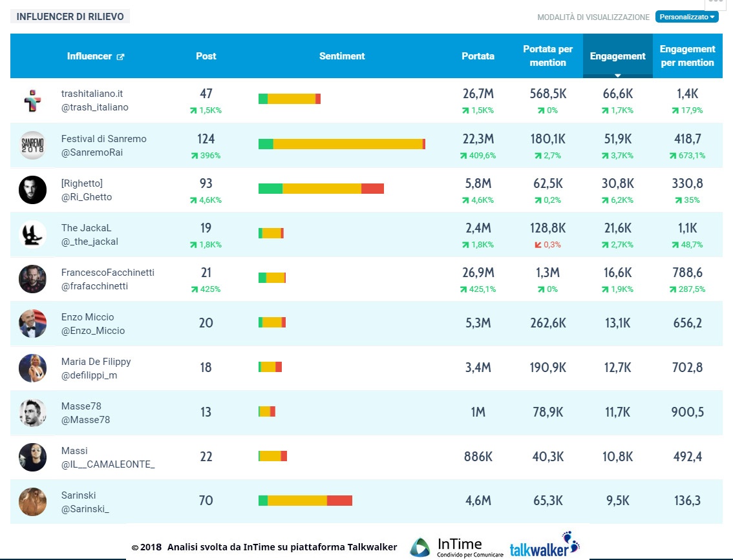Click the InTime logo in footer
Image resolution: width=733 pixels, height=560 pixels.
457,547
